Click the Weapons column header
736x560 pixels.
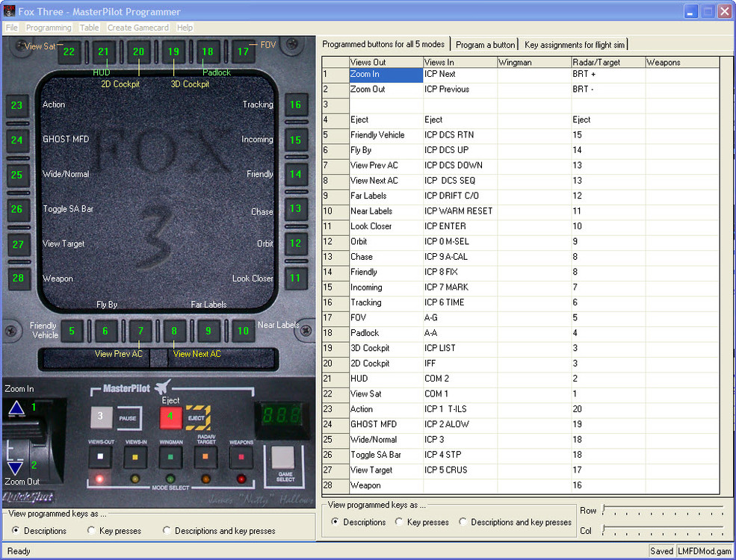[682, 62]
